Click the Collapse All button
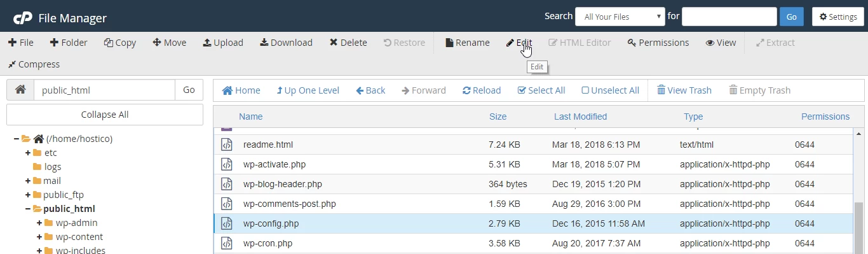 tap(105, 115)
